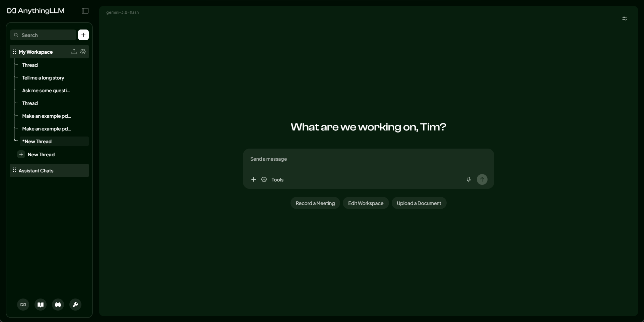Image resolution: width=644 pixels, height=322 pixels.
Task: Open chat settings sliders icon at top right
Action: click(625, 18)
